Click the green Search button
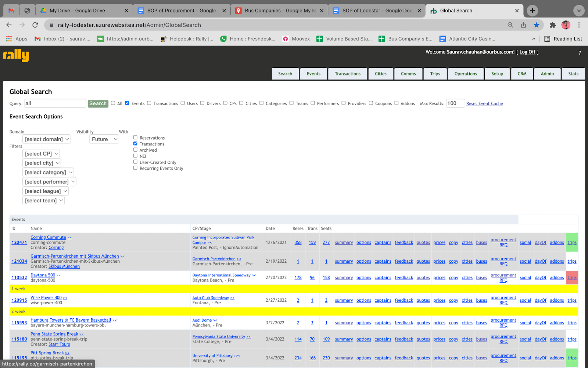Viewport: 588px width, 368px height. click(x=98, y=103)
